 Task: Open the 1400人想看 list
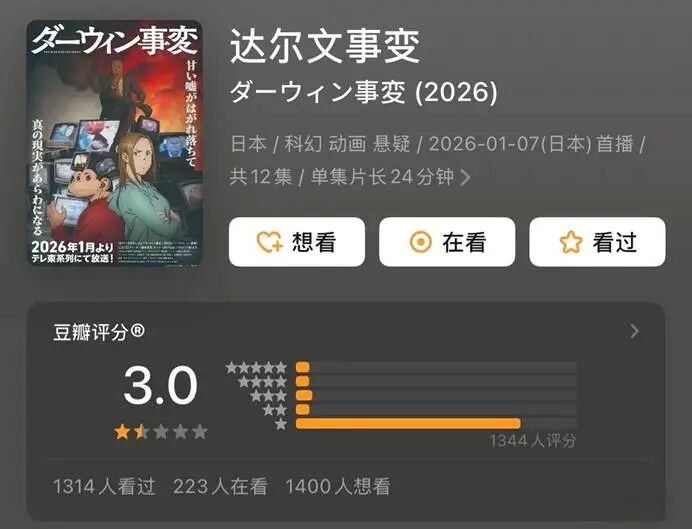coord(338,487)
